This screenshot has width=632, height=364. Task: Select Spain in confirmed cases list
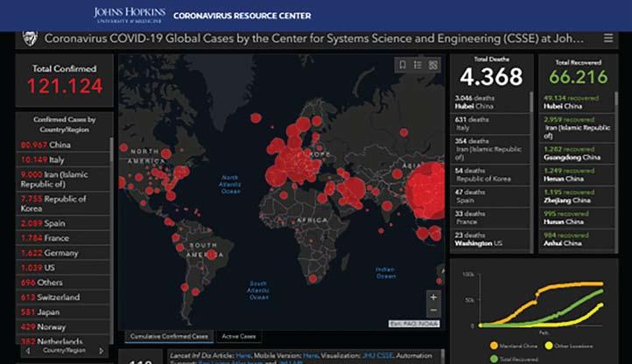(x=62, y=223)
